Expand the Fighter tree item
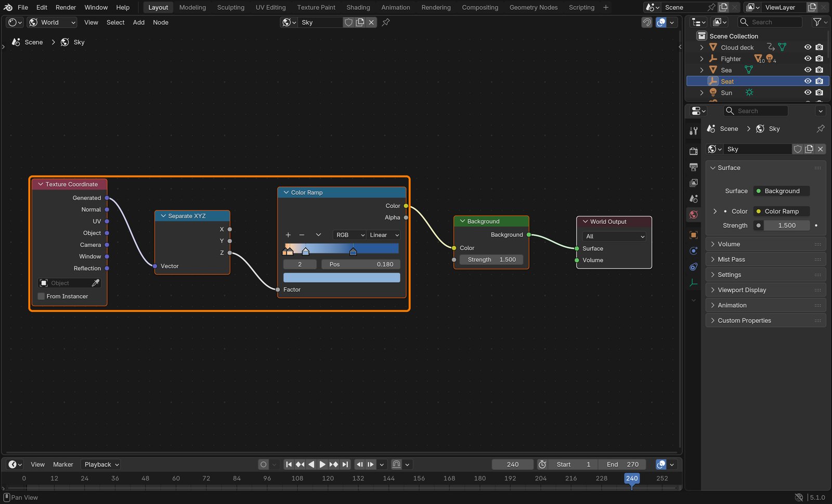 click(701, 59)
